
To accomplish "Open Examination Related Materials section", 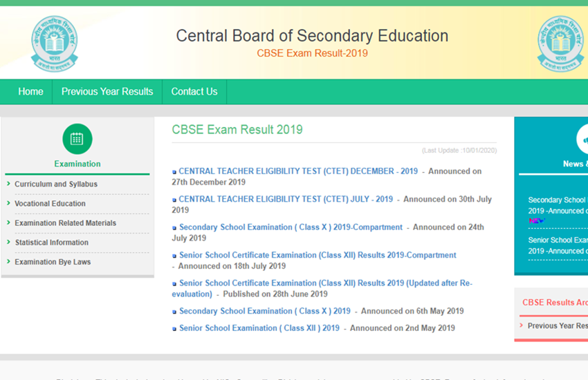I will coord(65,223).
